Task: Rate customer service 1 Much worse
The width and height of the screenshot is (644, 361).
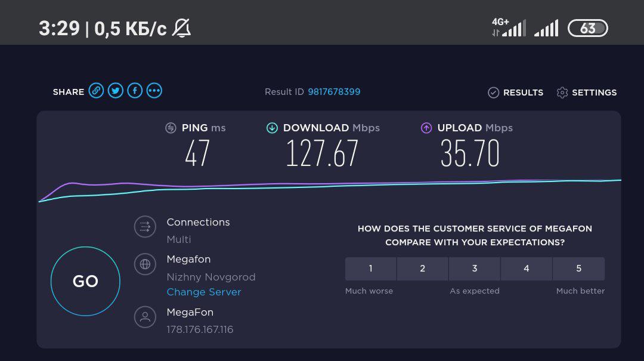Action: coord(370,269)
